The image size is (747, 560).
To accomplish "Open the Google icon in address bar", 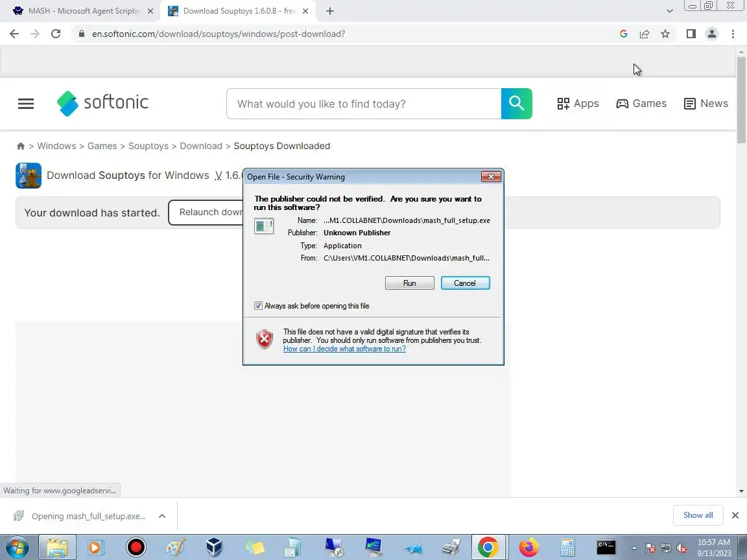I will (623, 34).
